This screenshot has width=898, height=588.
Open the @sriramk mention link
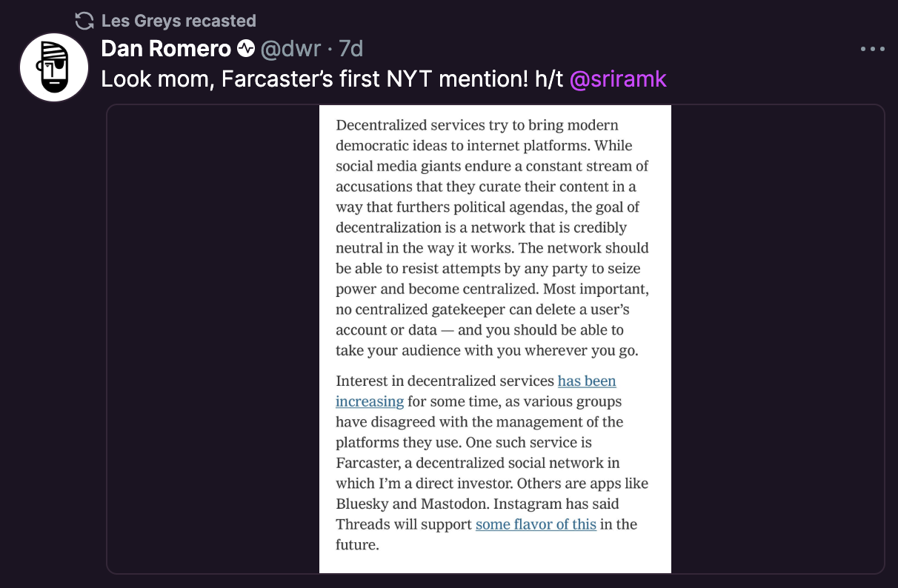pyautogui.click(x=618, y=79)
